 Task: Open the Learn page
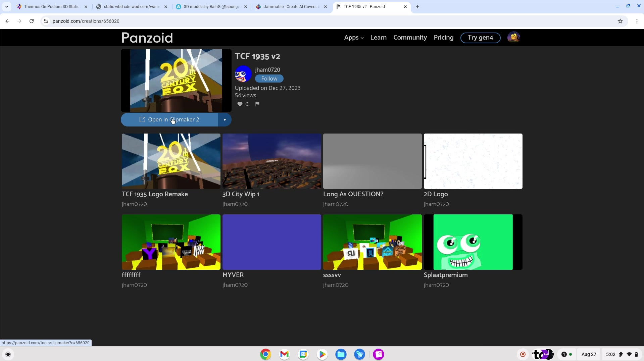click(379, 38)
